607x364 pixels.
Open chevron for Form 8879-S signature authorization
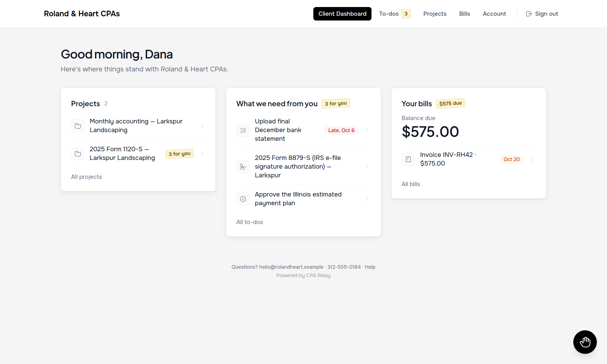tap(367, 167)
